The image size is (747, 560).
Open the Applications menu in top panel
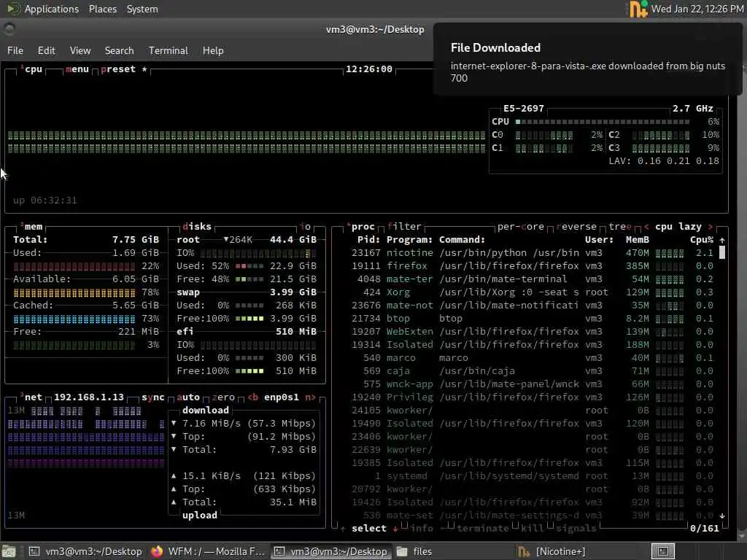pyautogui.click(x=52, y=9)
